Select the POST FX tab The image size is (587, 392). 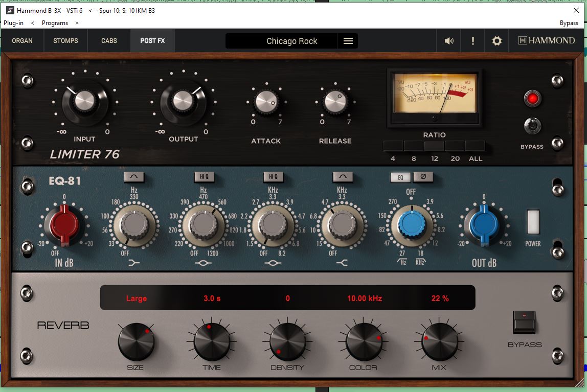pyautogui.click(x=152, y=41)
